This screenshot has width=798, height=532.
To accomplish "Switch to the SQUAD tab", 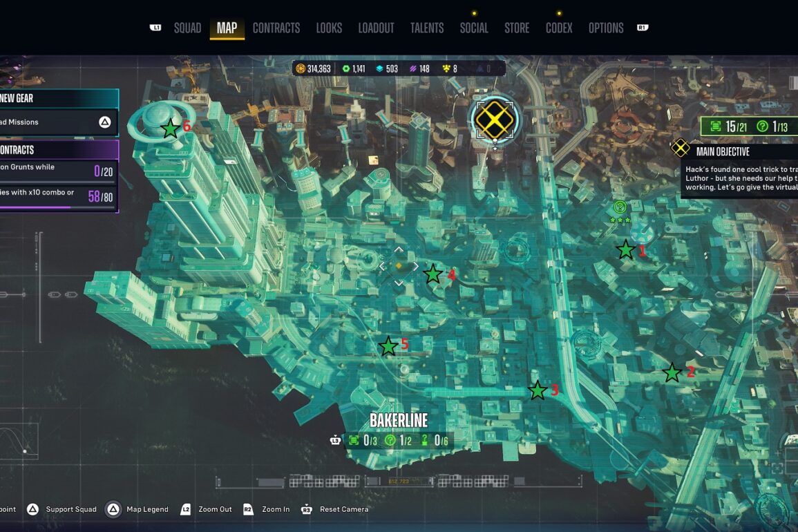I will pos(187,28).
